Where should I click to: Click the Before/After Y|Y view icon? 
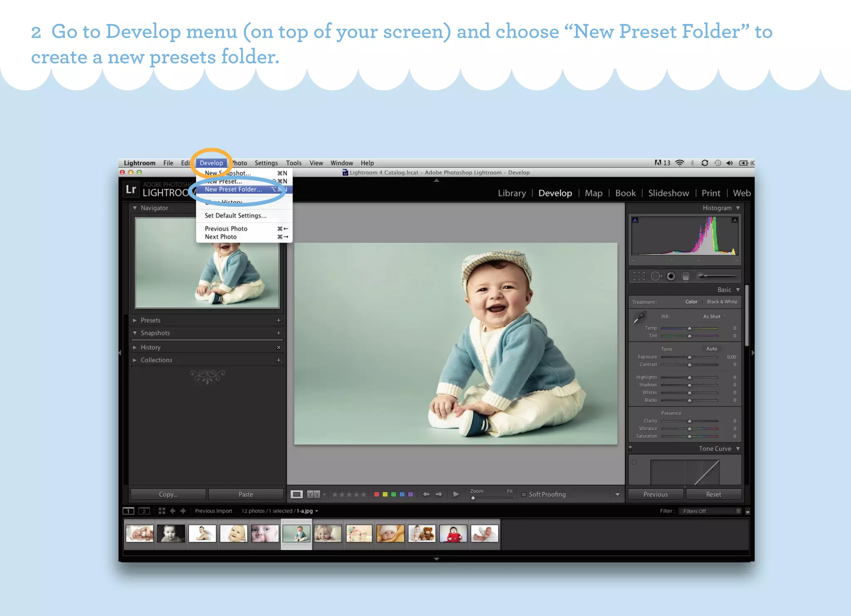pyautogui.click(x=314, y=494)
